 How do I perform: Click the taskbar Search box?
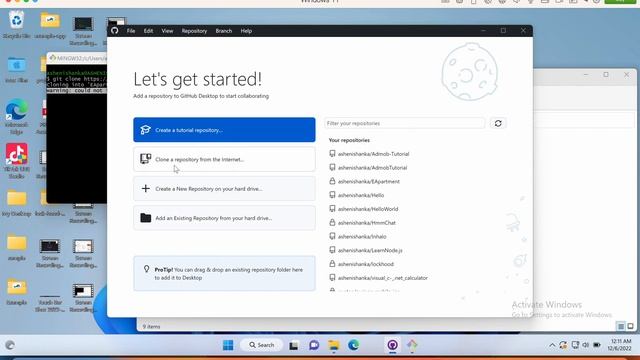point(262,345)
